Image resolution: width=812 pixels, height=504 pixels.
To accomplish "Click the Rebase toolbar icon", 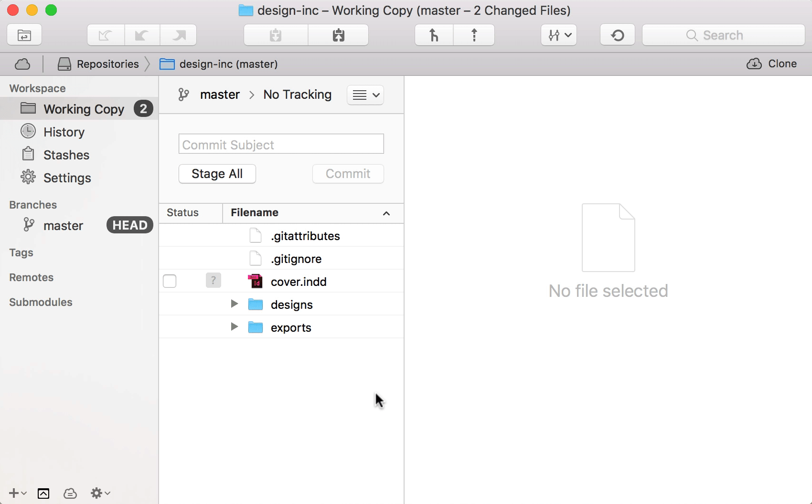I will click(474, 35).
